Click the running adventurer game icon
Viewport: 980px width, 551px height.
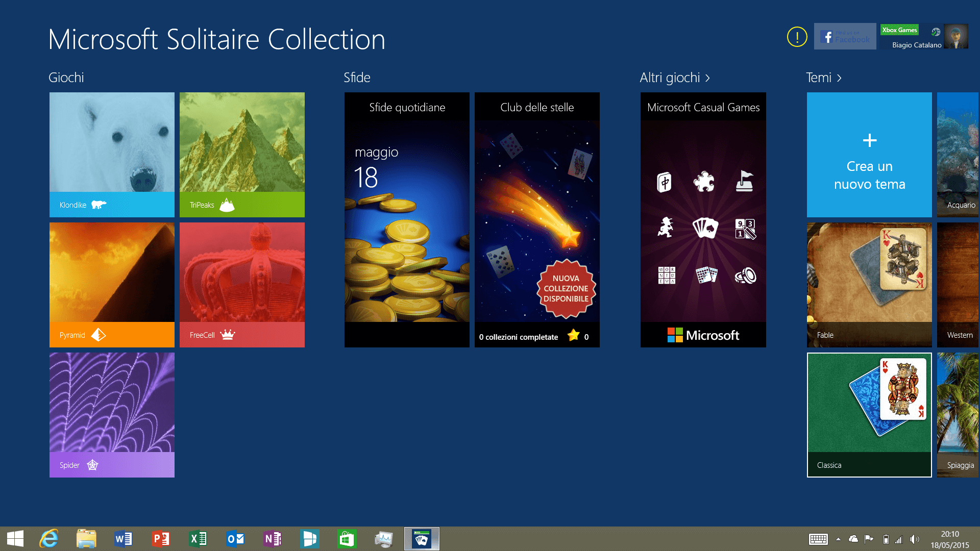pyautogui.click(x=665, y=228)
